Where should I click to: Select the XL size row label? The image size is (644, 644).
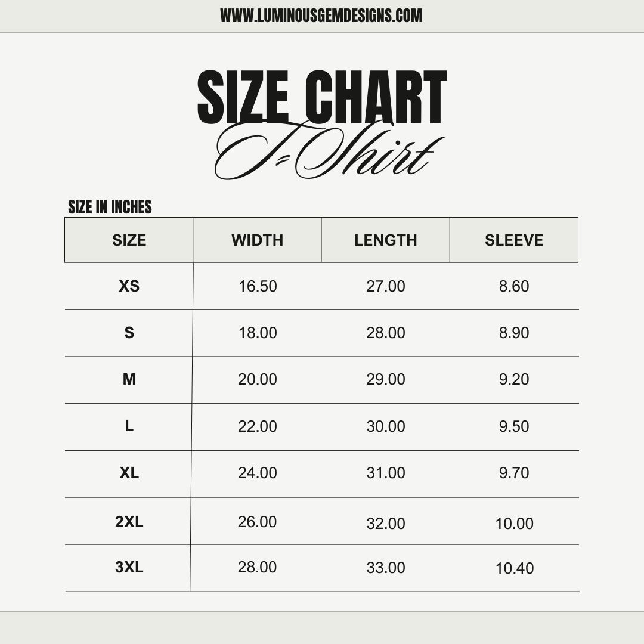click(129, 473)
